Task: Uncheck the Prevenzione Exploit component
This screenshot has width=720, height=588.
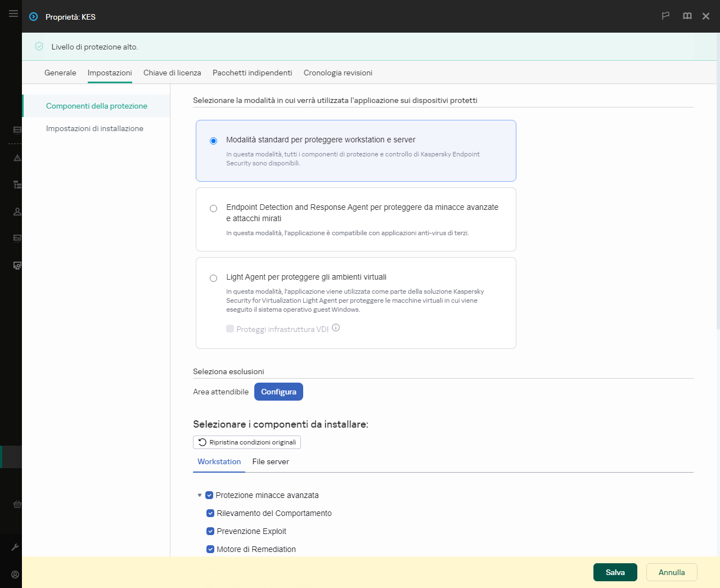Action: tap(210, 531)
